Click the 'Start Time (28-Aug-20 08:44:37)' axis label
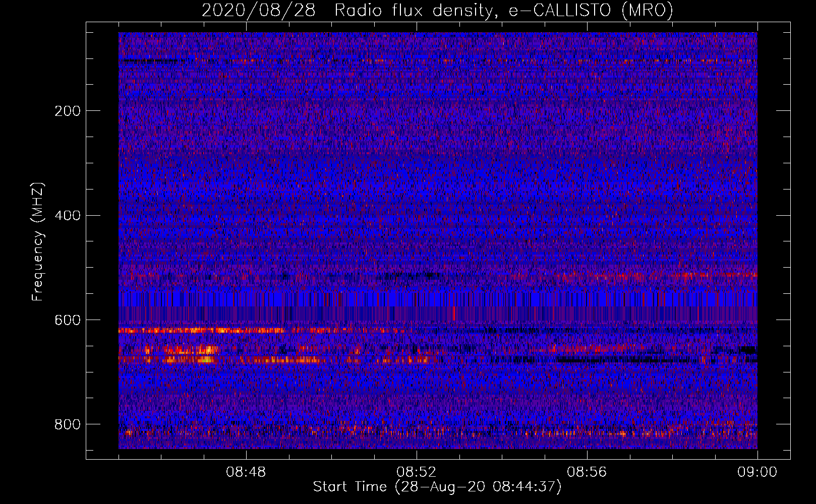 tap(437, 487)
